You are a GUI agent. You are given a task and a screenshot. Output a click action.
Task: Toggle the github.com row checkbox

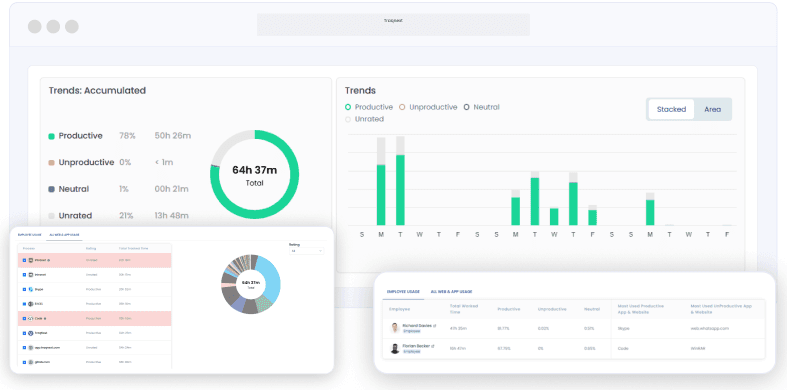point(24,362)
